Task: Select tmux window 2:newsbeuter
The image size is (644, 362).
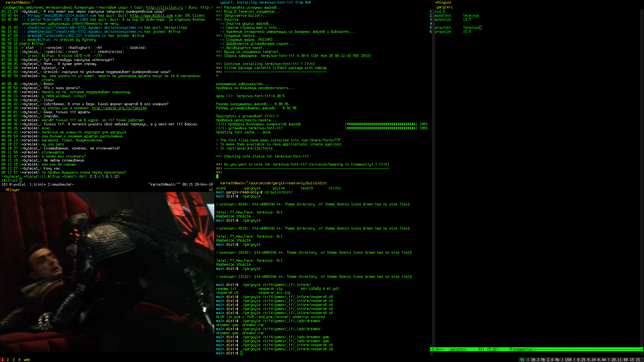Action: 60,184
